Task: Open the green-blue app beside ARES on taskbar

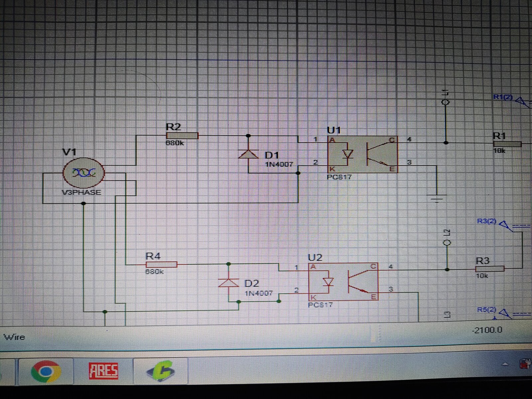Action: click(161, 371)
